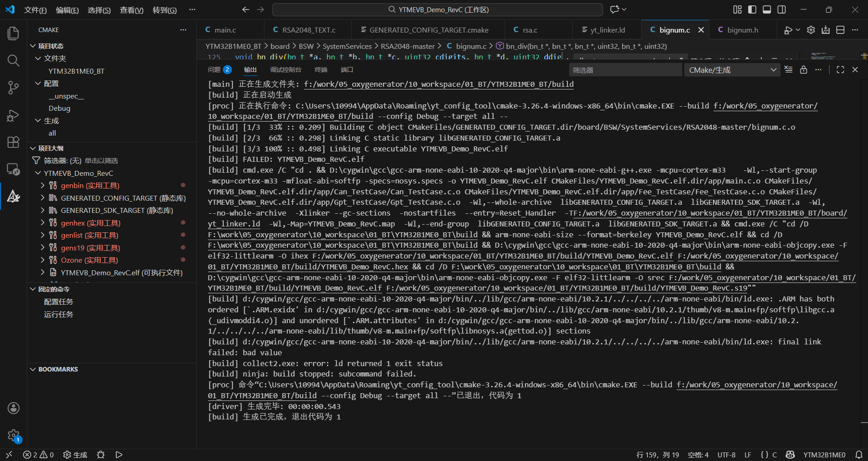
Task: Click 生成 build button in status bar
Action: 75,455
